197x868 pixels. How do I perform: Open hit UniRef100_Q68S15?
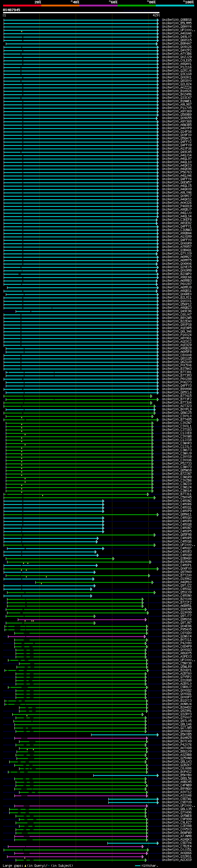click(x=177, y=40)
